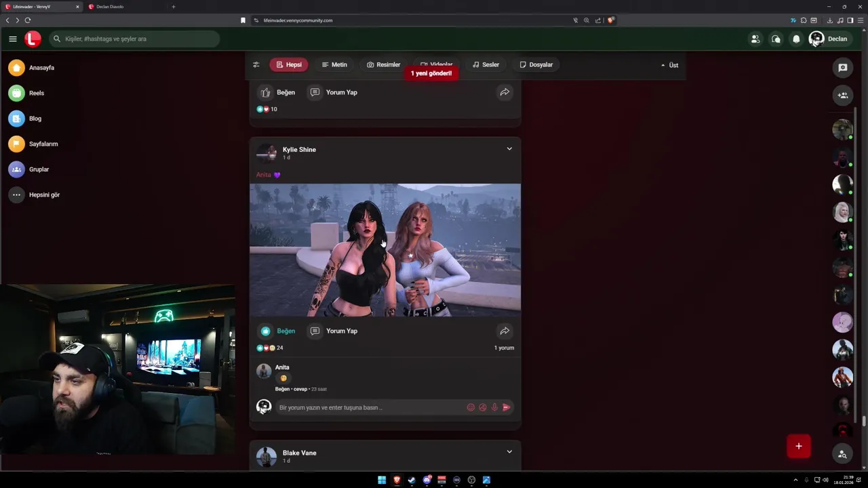The image size is (868, 488).
Task: Focus the search field for people and hashtags
Action: tap(134, 39)
